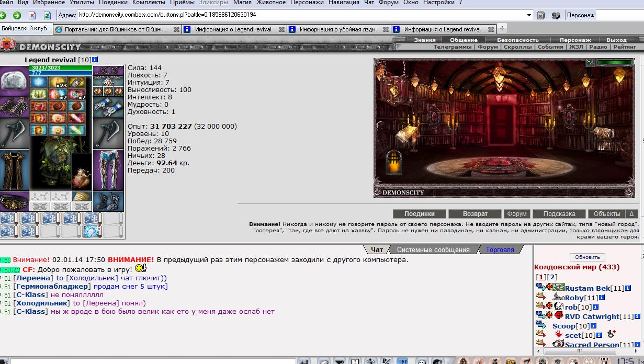Viewport: 644px width, 364px height.
Task: Open the info icon next to Rustam Bek[11]
Action: click(x=628, y=288)
